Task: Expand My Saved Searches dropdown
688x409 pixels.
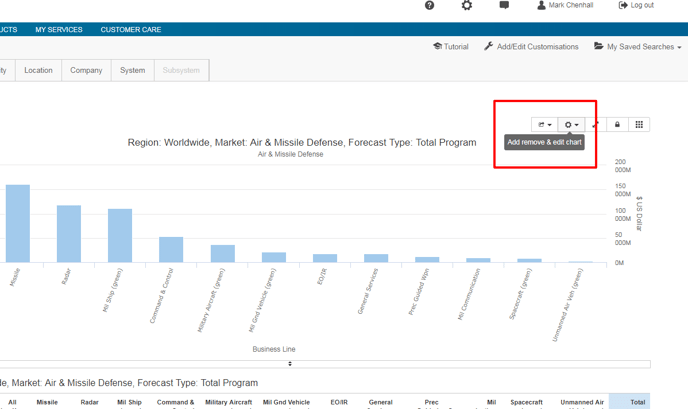Action: click(638, 47)
